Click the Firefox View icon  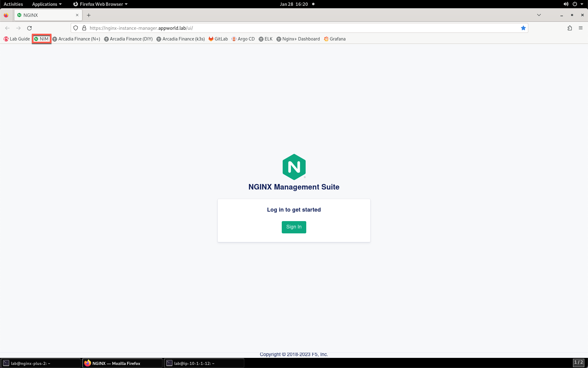coord(6,15)
